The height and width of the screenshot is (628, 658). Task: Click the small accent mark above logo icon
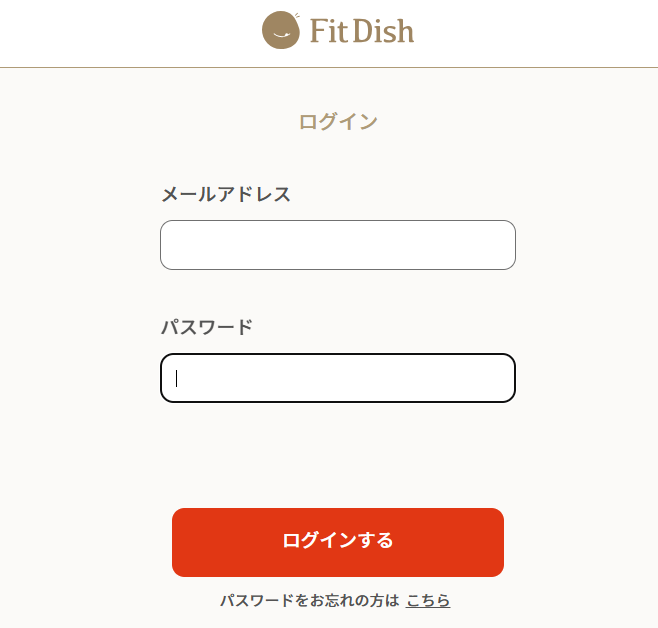297,14
